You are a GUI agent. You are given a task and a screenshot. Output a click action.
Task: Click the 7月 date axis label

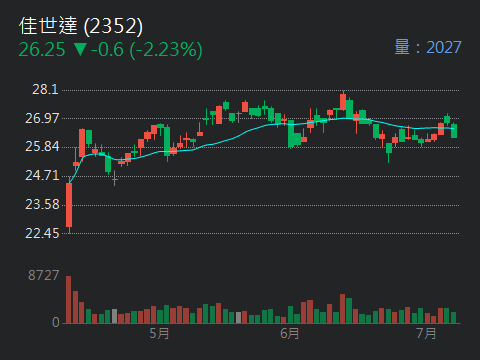click(426, 333)
